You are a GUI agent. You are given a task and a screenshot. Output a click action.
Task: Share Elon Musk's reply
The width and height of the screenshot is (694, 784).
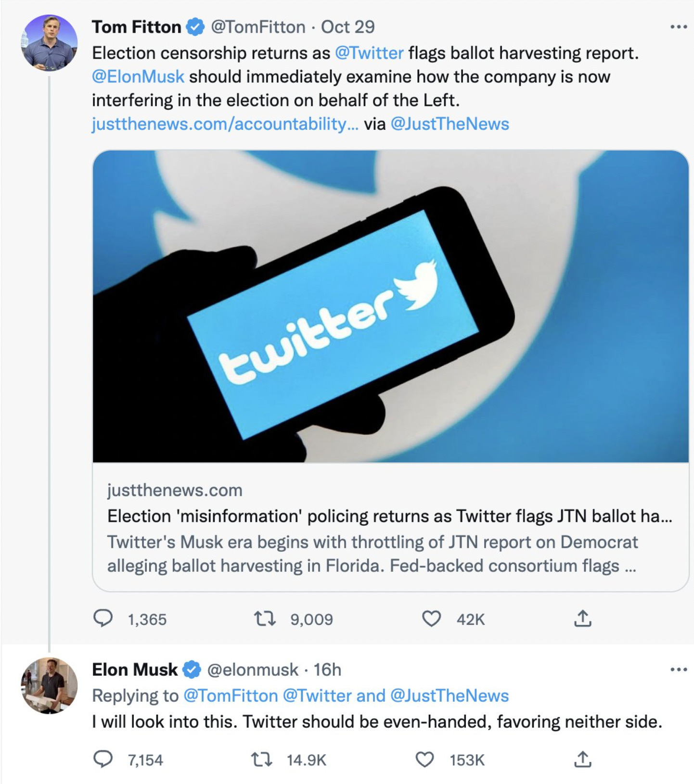582,759
